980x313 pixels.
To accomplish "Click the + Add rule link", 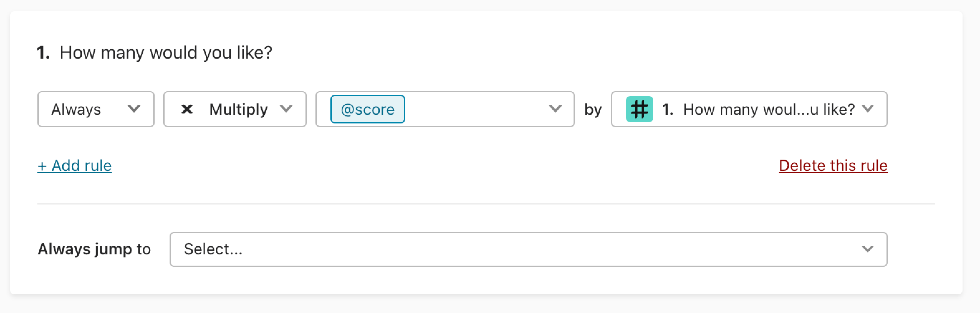I will [x=74, y=166].
